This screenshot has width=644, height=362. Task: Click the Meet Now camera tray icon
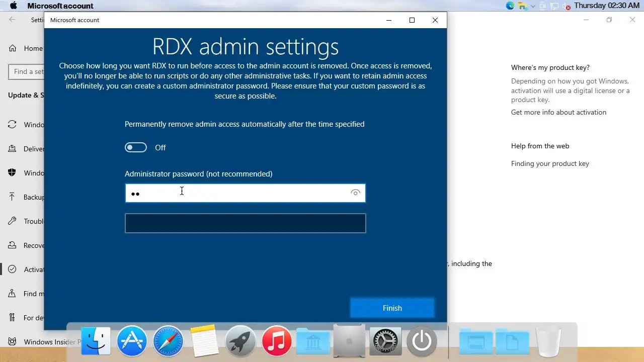click(x=543, y=6)
